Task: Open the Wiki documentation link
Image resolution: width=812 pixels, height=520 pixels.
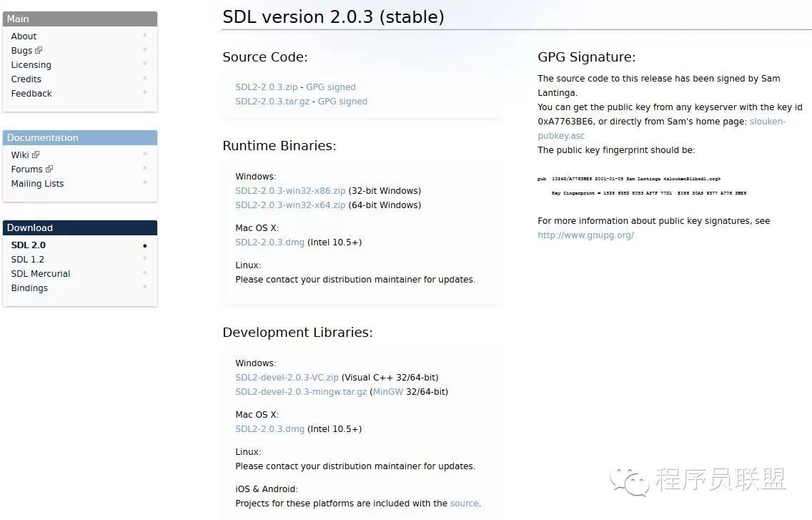Action: [x=20, y=155]
